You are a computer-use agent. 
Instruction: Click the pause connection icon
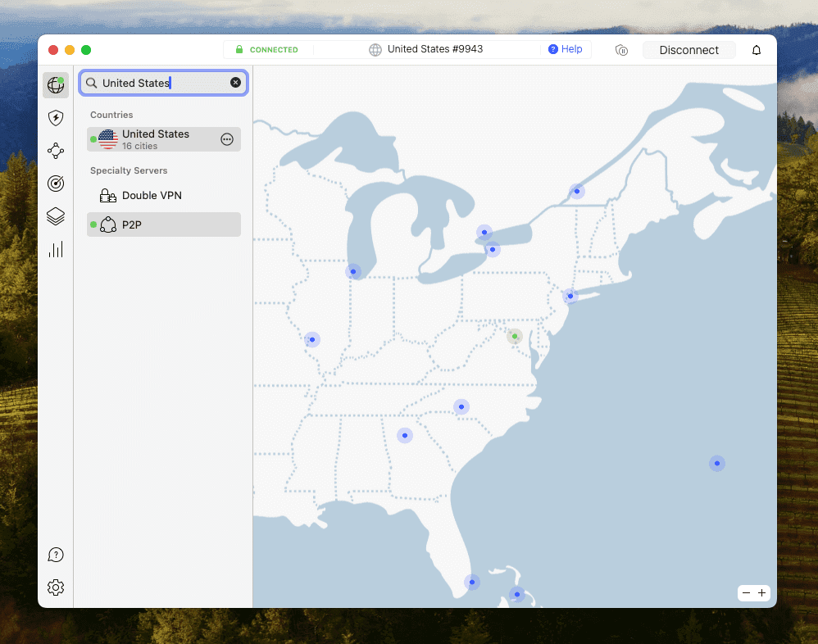pos(621,50)
